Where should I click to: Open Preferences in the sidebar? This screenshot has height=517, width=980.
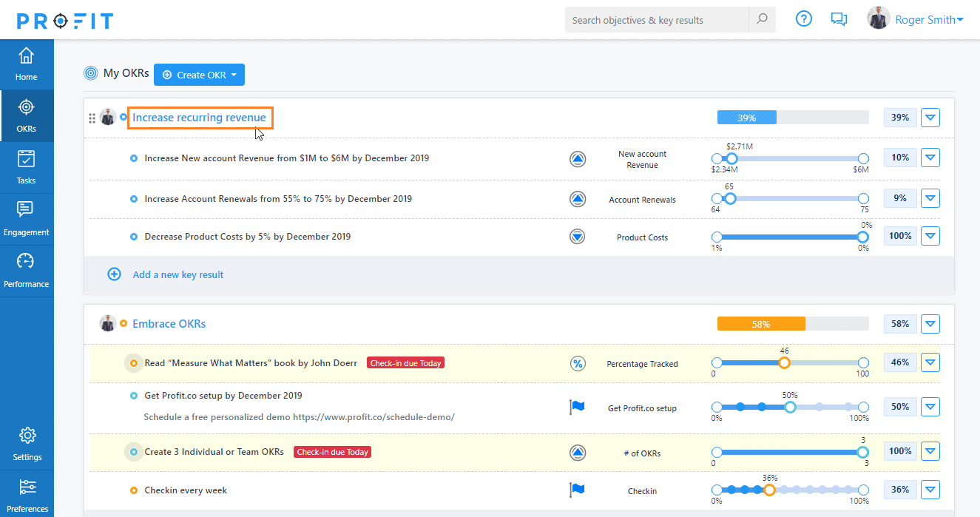27,495
